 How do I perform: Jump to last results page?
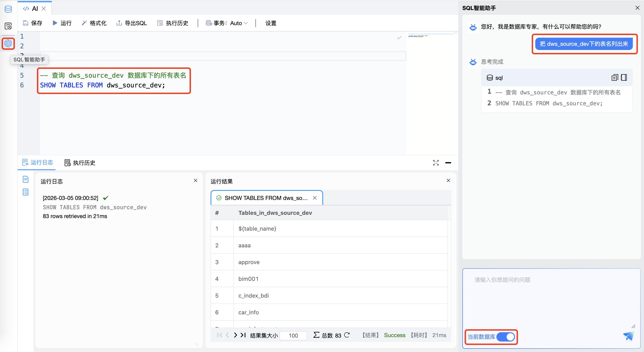tap(243, 335)
